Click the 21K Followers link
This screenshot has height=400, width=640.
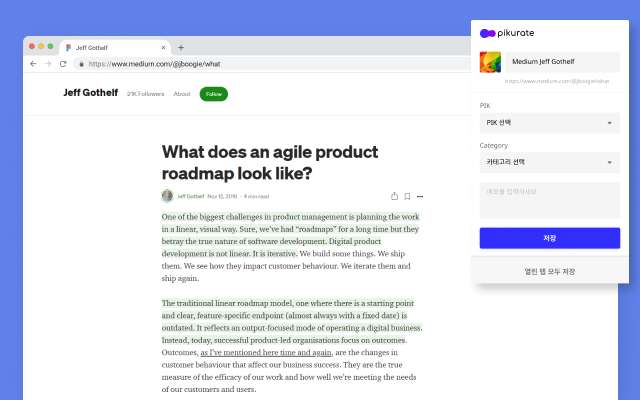coord(145,94)
